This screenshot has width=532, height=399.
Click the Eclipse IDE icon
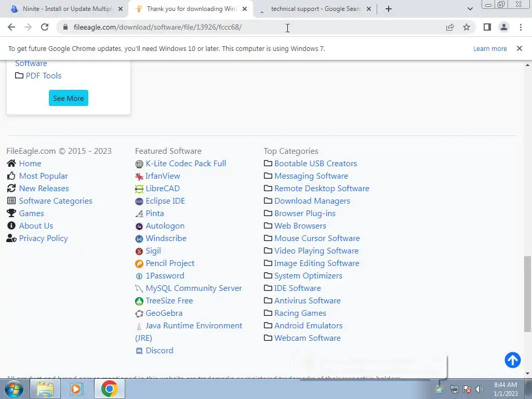tap(139, 202)
